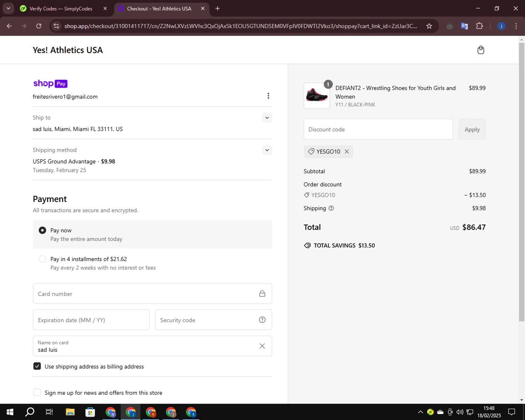Viewport: 525px width, 420px height.
Task: Click the TOTAL SAVINGS $13.50 text
Action: 344,245
